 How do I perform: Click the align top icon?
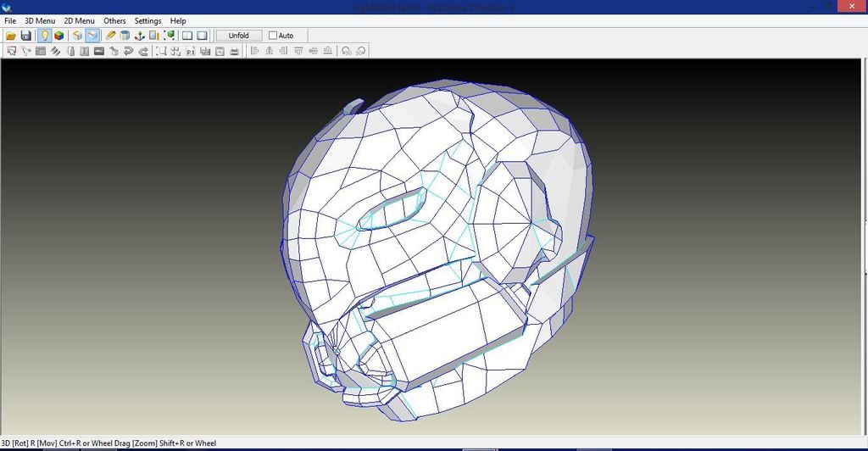[298, 51]
